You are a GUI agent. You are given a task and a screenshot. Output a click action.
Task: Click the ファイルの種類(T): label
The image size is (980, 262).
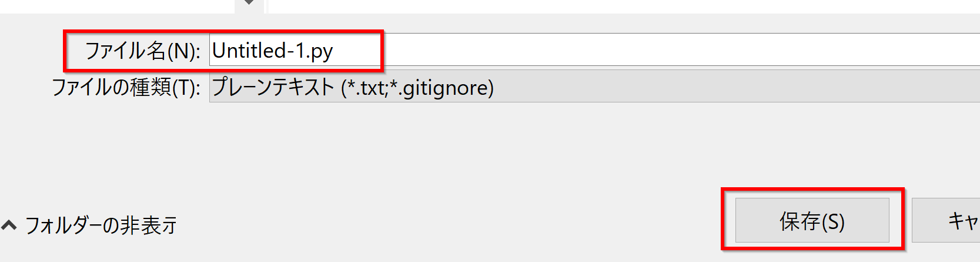[126, 87]
